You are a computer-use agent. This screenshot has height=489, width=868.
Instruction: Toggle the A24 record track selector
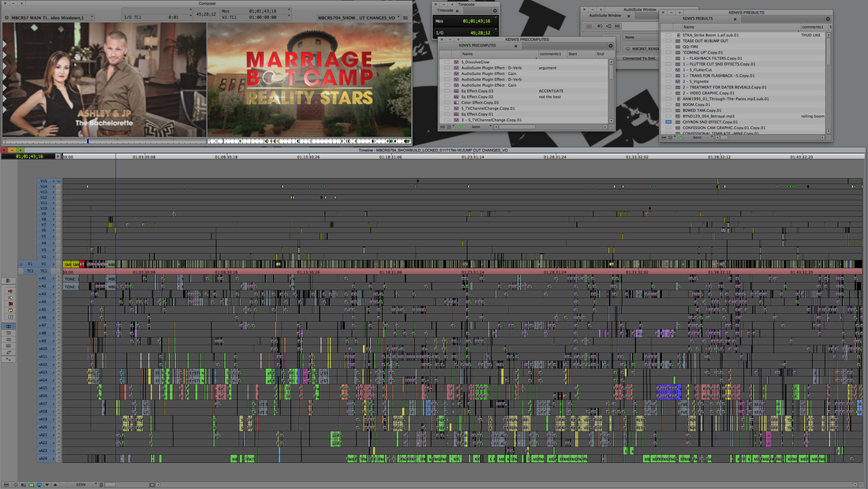pos(43,458)
